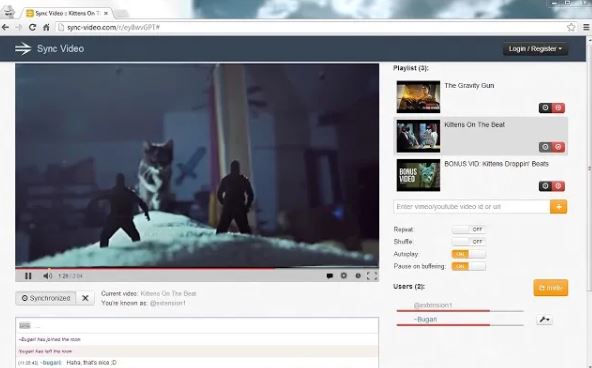
Task: Add video with the orange plus button
Action: [x=558, y=207]
